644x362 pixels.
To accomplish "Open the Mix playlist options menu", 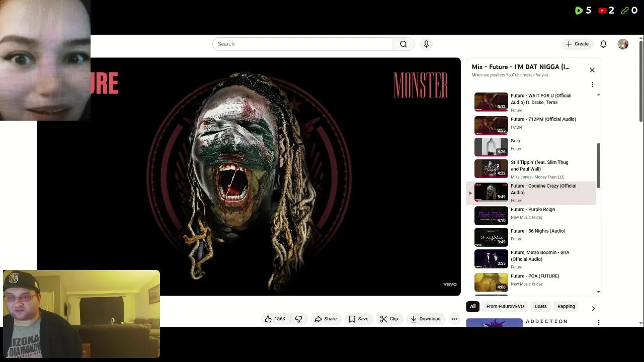I will click(x=592, y=84).
